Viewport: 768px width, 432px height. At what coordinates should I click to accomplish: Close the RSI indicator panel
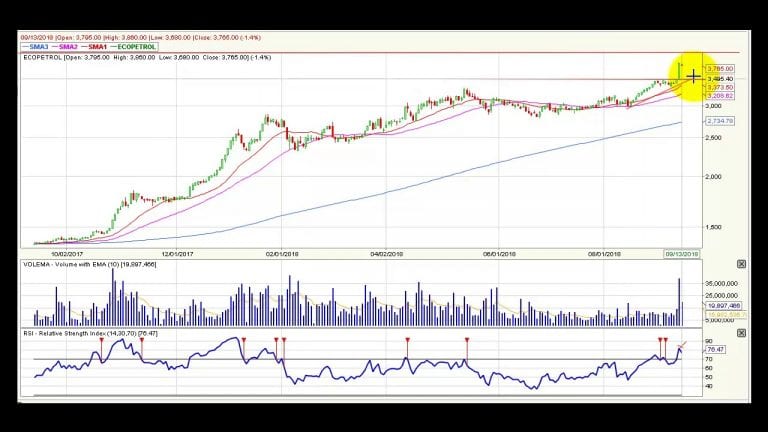(741, 333)
